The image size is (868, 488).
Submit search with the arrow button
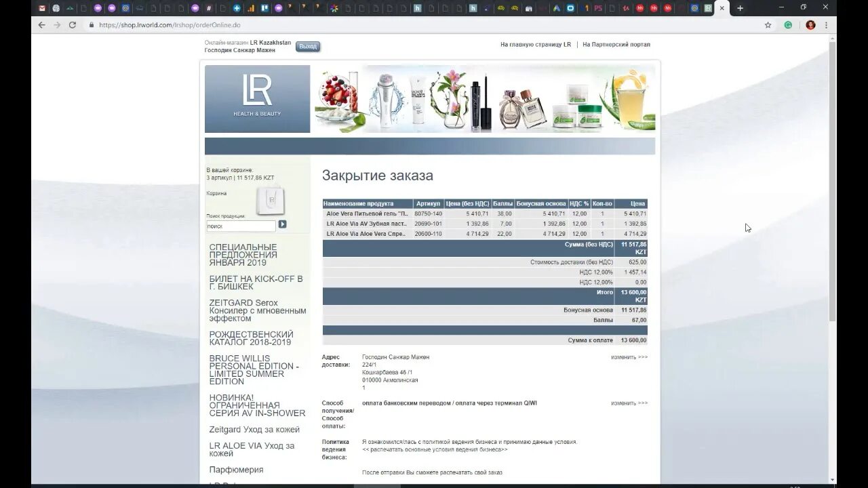click(283, 224)
